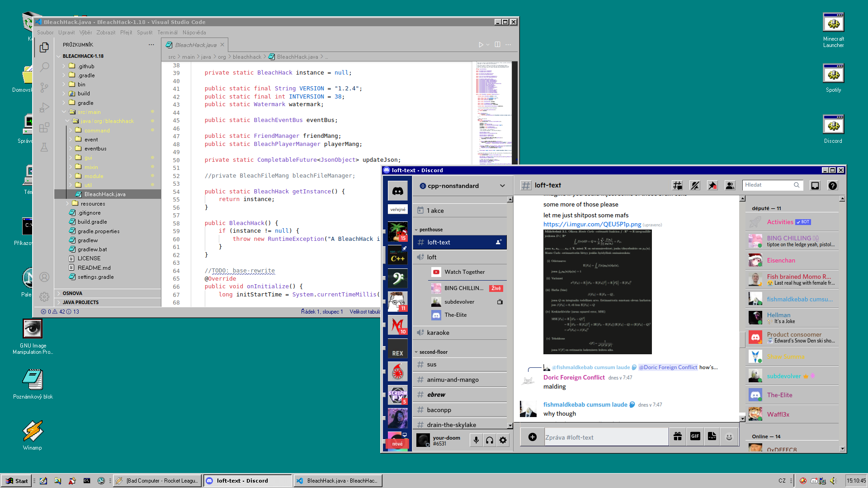Click the Discord chat vertical scrollbar
The height and width of the screenshot is (488, 868).
pos(742,339)
